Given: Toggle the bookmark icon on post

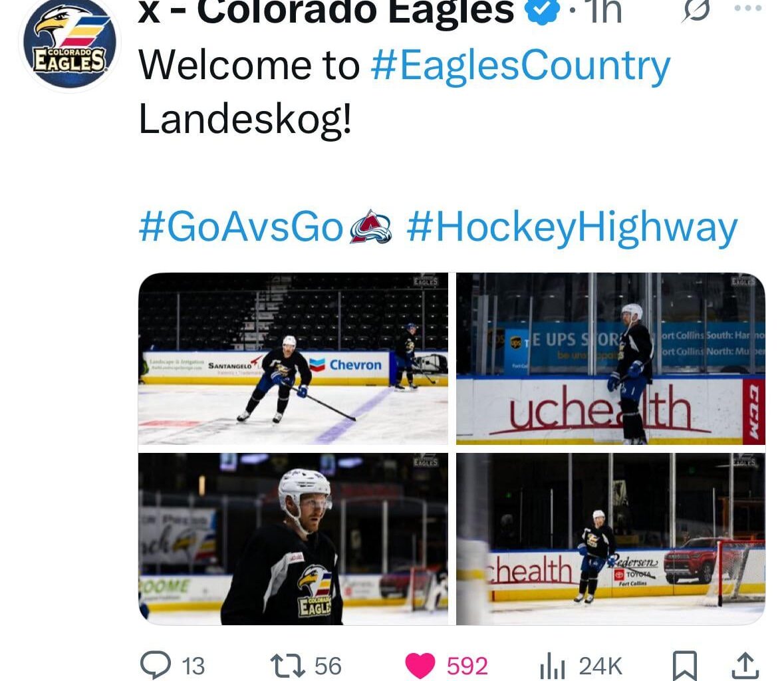Looking at the screenshot, I should tap(684, 666).
